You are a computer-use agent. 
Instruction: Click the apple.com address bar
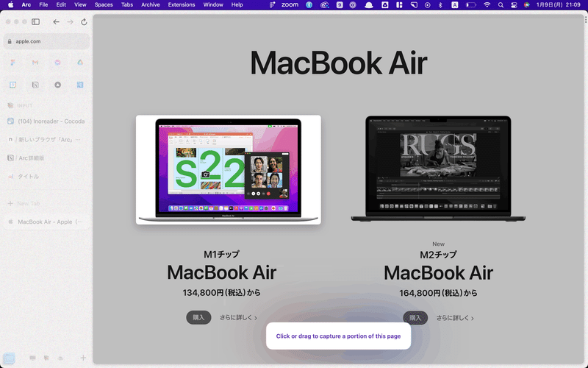tap(47, 41)
